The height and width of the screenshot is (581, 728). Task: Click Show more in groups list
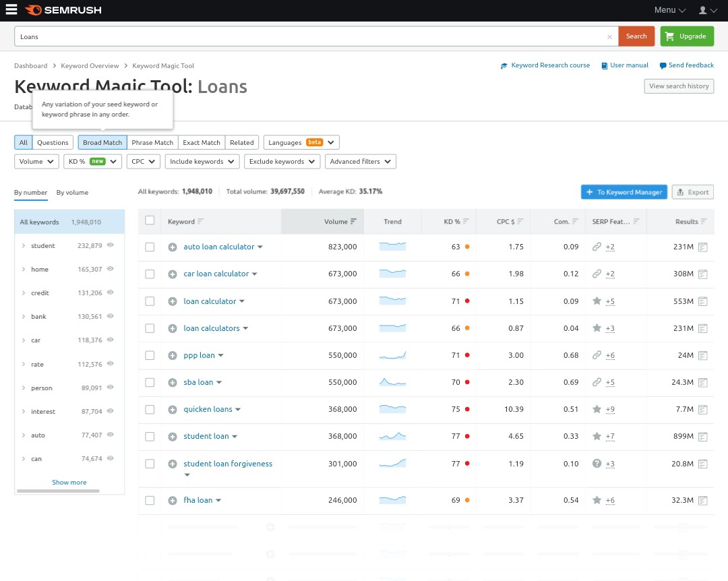click(69, 483)
